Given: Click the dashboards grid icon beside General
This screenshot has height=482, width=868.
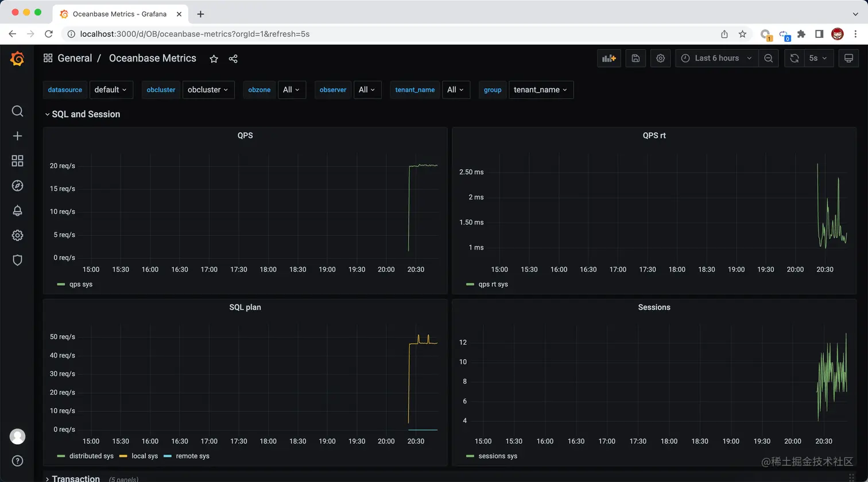Looking at the screenshot, I should point(48,58).
